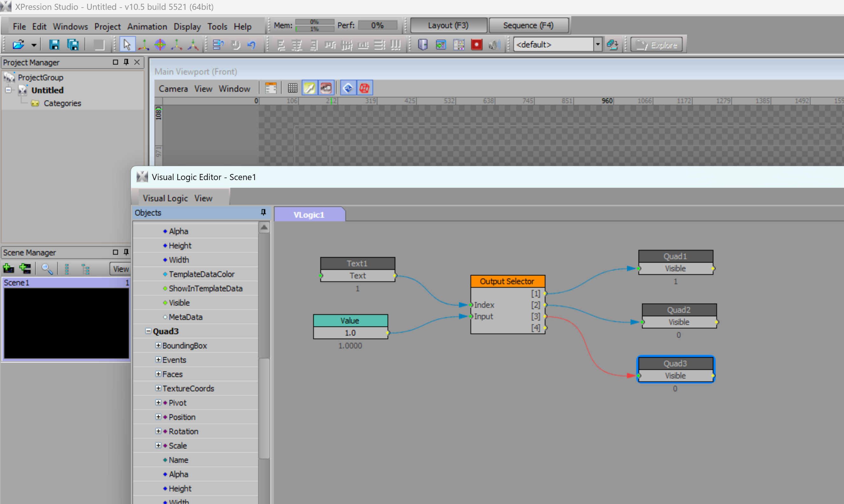Expand the BoundingBox item under Quad3
The height and width of the screenshot is (504, 844).
coord(158,345)
